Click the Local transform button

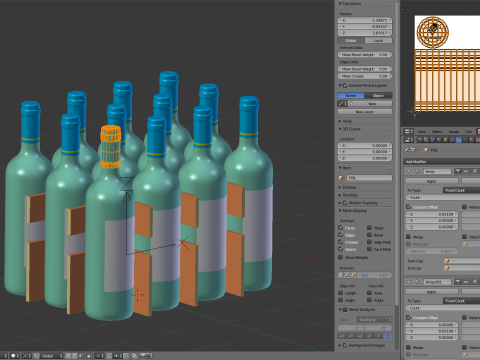(x=378, y=40)
